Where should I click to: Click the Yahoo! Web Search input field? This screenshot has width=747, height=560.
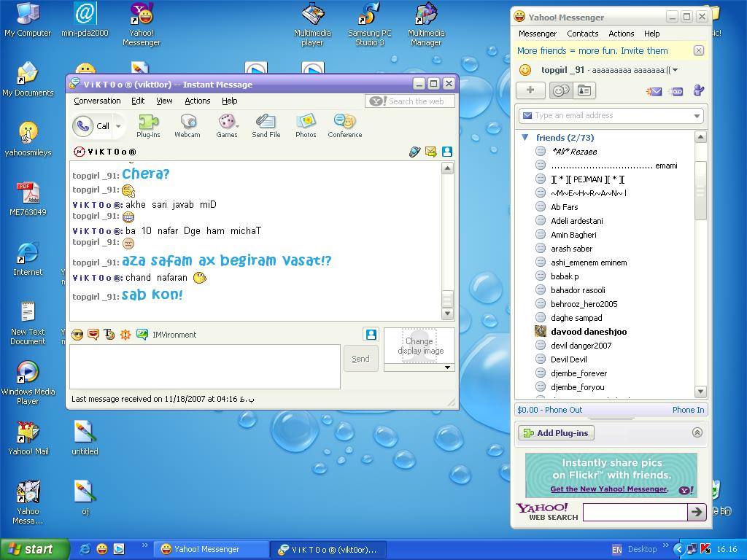pos(635,513)
